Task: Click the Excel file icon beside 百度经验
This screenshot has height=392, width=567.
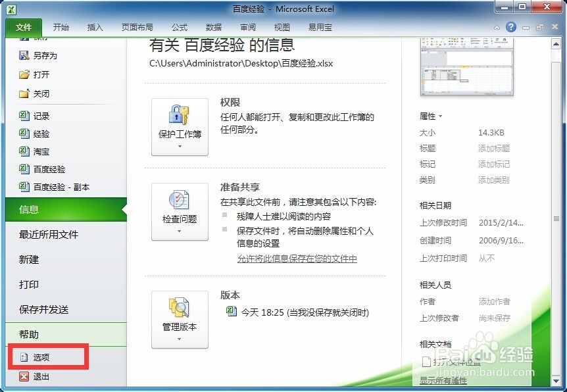Action: click(24, 169)
